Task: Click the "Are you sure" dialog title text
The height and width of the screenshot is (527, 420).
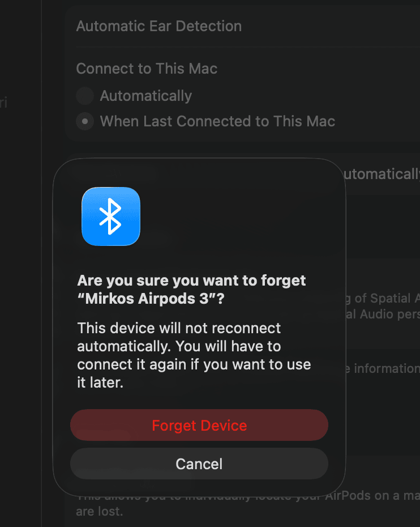Action: pos(191,280)
